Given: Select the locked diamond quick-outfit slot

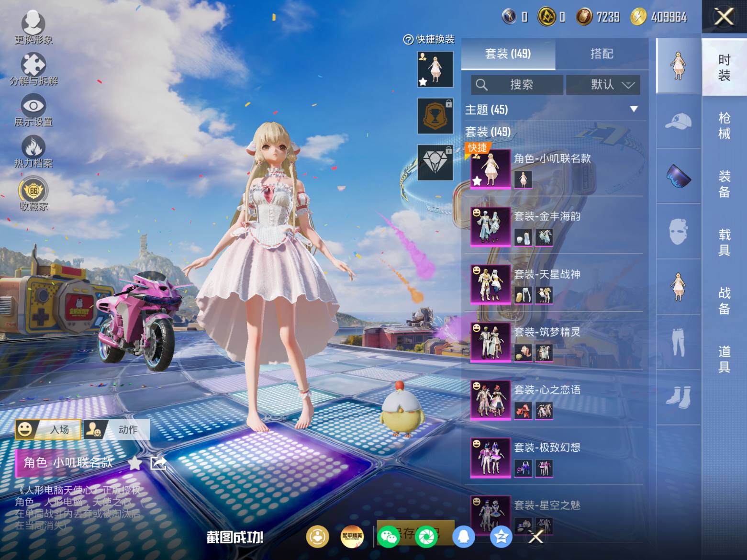Looking at the screenshot, I should click(435, 162).
